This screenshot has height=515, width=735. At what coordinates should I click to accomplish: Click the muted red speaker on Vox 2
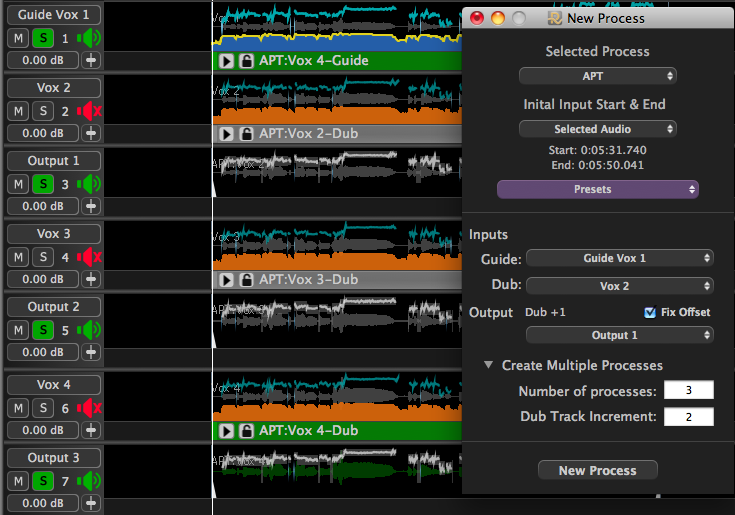pyautogui.click(x=90, y=111)
